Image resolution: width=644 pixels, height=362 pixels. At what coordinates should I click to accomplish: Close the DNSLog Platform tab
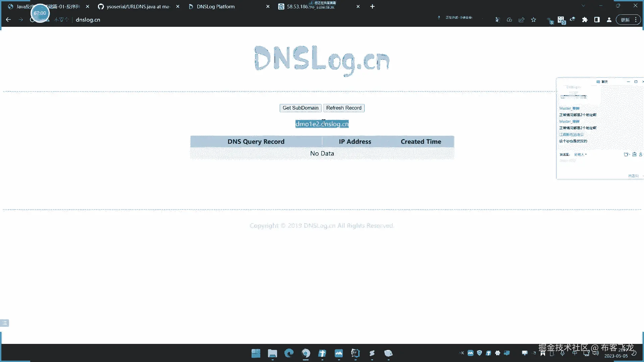[x=268, y=6]
